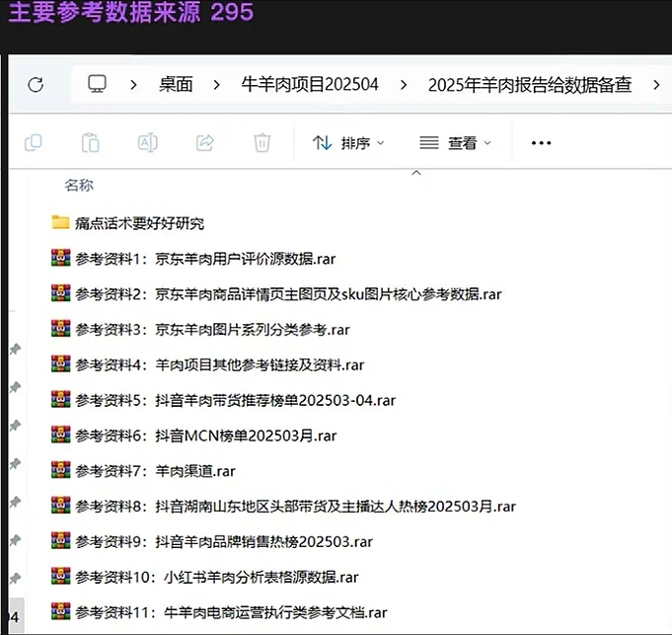Select 参考资料11：牛羊肉电商运营执行类参考文档.rar
Image resolution: width=672 pixels, height=635 pixels.
[x=231, y=612]
